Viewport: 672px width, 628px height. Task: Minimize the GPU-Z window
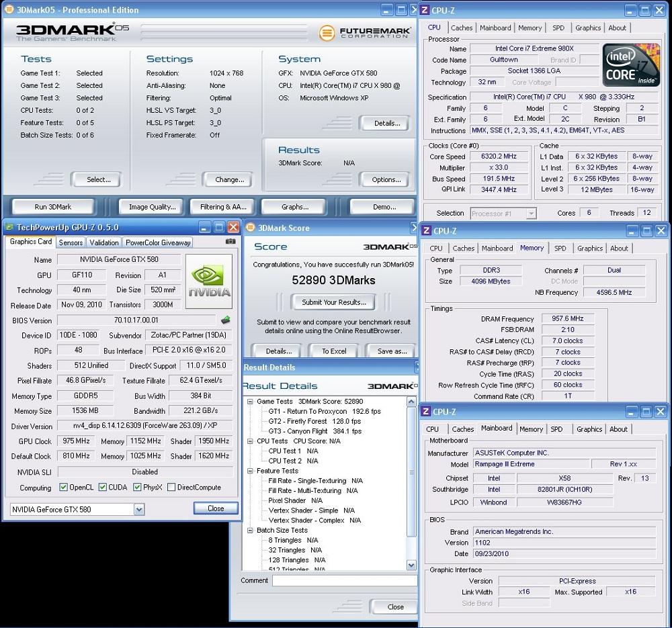[204, 228]
